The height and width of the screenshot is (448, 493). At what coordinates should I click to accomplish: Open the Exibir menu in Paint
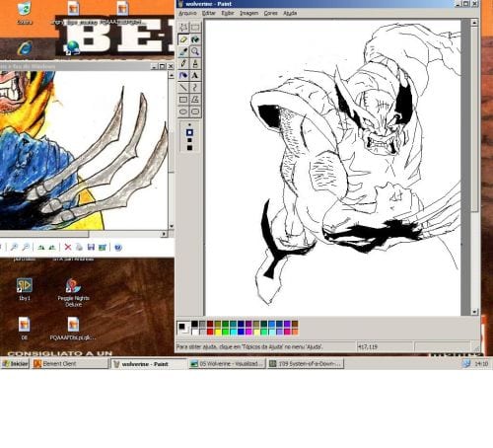click(228, 13)
